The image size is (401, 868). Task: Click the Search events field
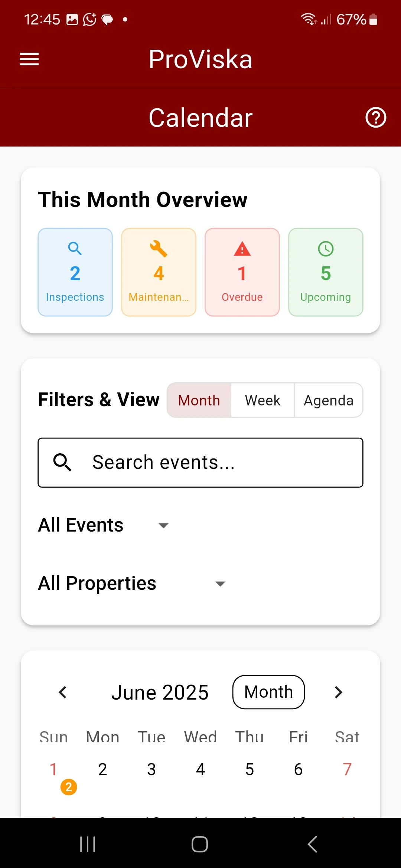(200, 463)
